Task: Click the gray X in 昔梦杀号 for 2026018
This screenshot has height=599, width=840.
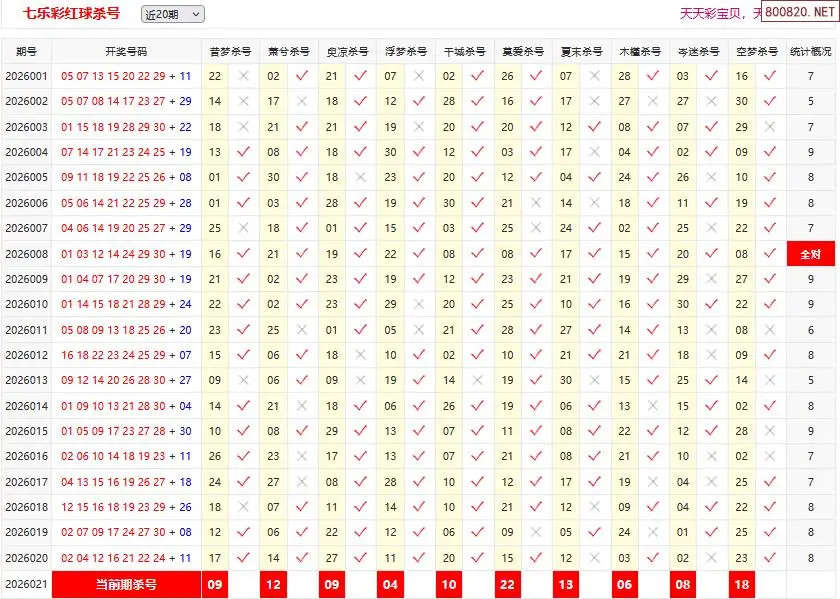Action: pyautogui.click(x=243, y=507)
